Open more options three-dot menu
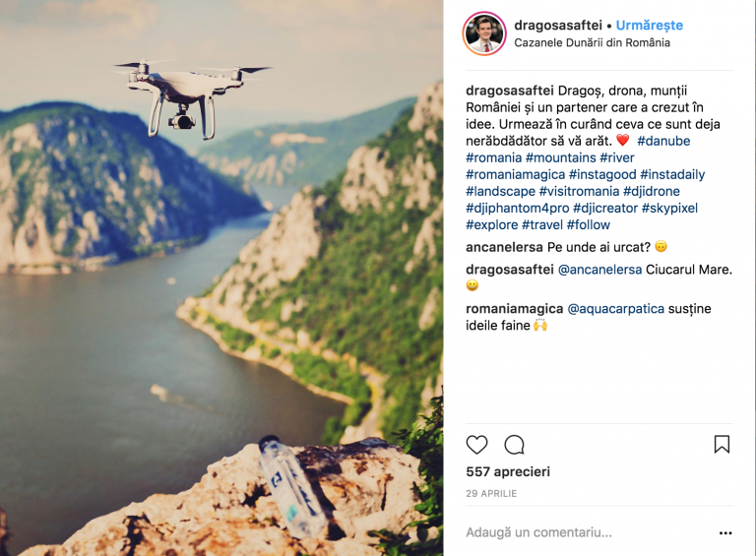The image size is (756, 556). click(x=725, y=532)
